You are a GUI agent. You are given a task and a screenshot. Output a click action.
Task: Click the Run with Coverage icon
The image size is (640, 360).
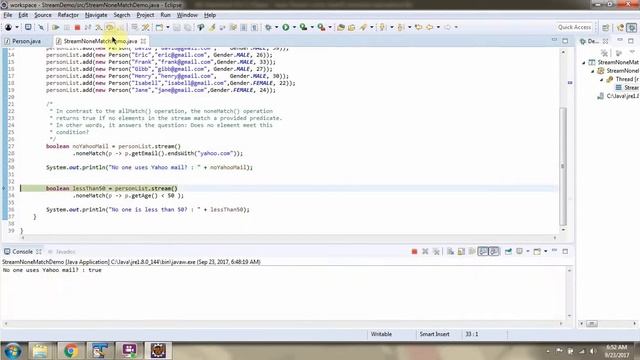[304, 27]
